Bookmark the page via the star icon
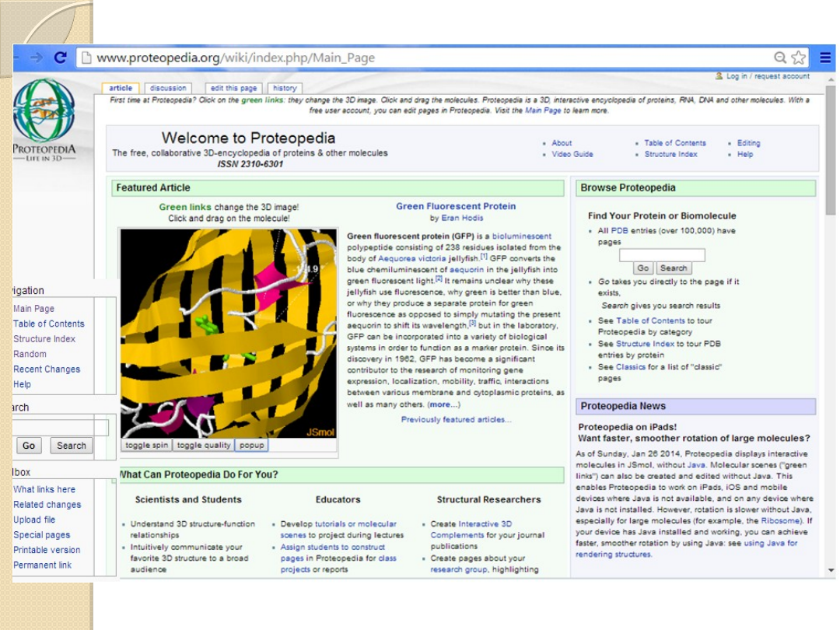 tap(797, 57)
